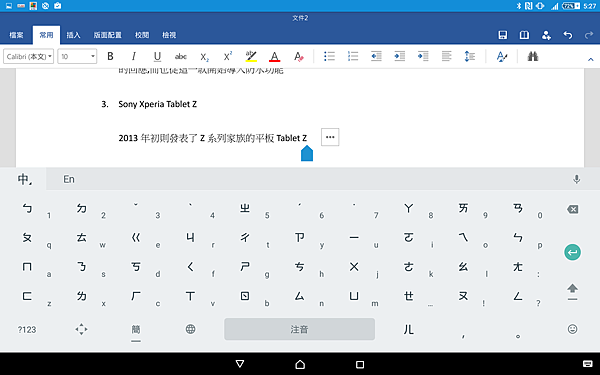This screenshot has height=375, width=600.
Task: Redo last action
Action: [589, 35]
